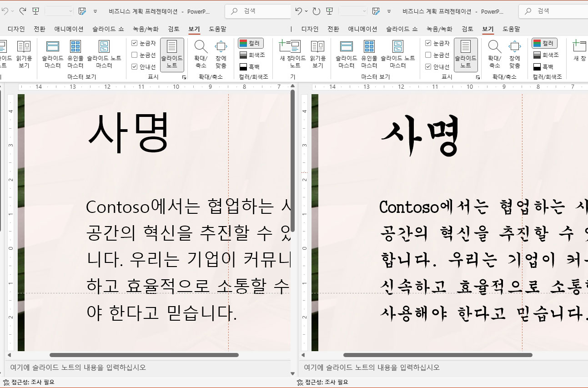Check 눈금선 gridlines checkbox in right window
This screenshot has width=588, height=388.
428,55
